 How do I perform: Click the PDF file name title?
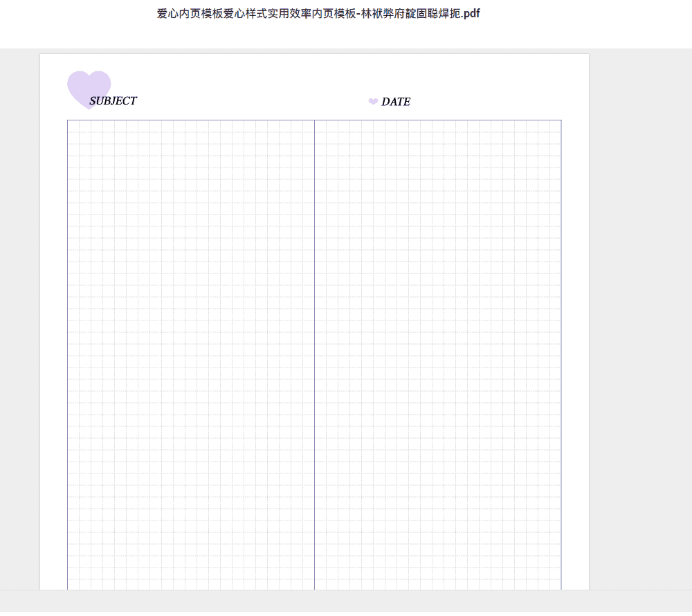[318, 14]
